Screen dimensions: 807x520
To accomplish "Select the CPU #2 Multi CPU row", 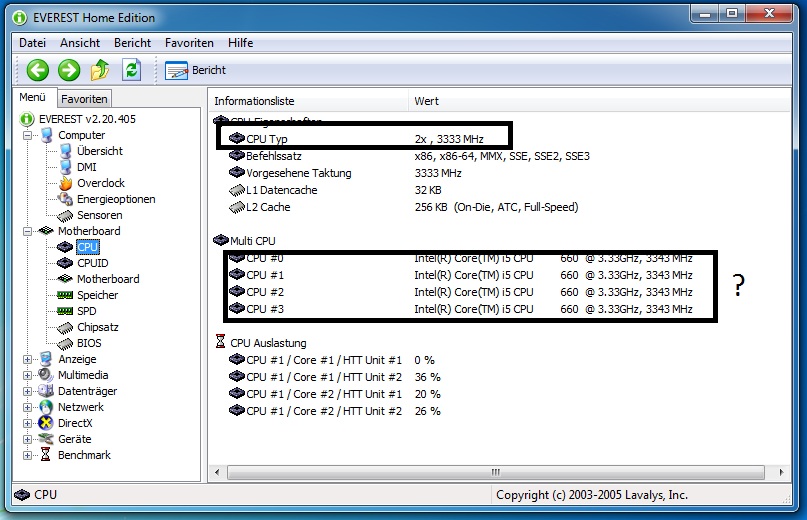I will (461, 292).
